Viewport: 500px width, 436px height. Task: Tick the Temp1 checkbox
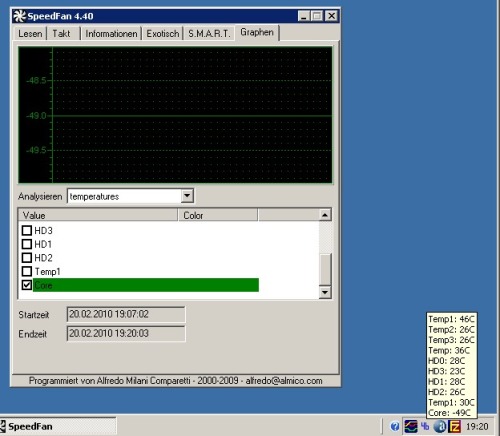(27, 271)
